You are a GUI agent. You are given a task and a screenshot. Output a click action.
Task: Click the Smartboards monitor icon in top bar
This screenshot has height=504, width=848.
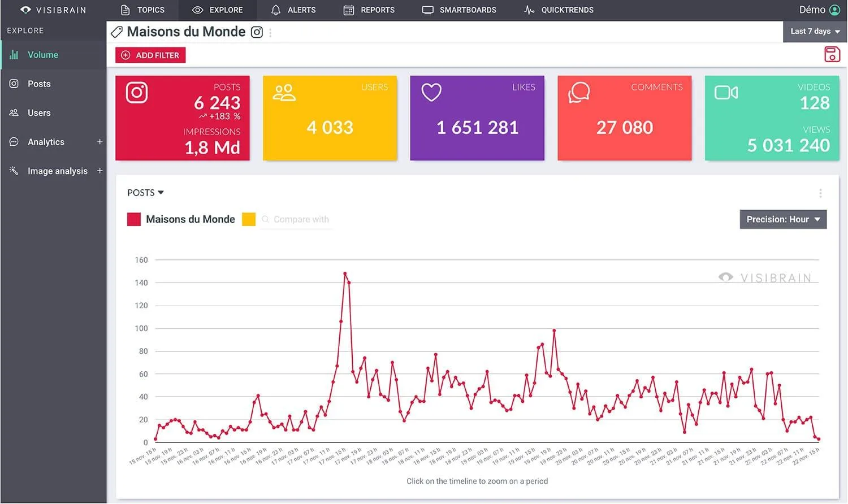coord(428,10)
